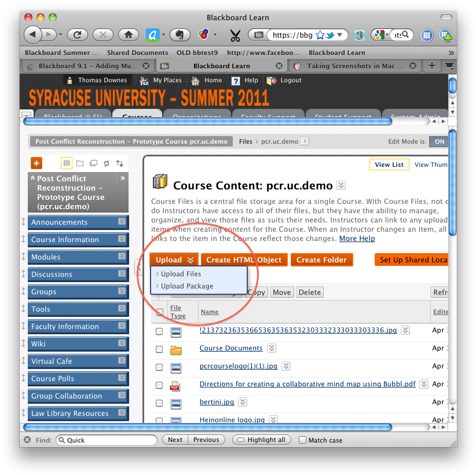The height and width of the screenshot is (475, 476).
Task: Toggle select-all checkbox in table header
Action: [x=159, y=312]
